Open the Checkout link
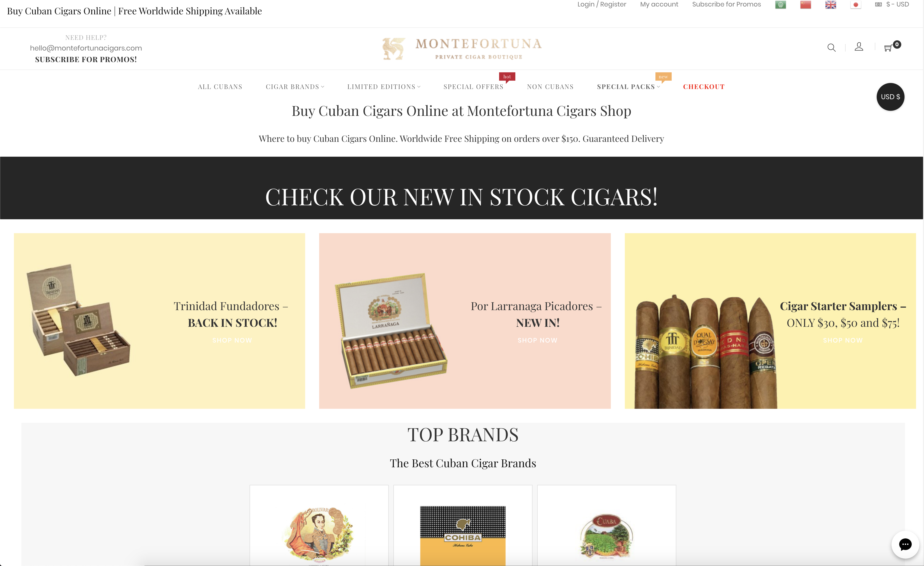The image size is (924, 566). [x=703, y=87]
